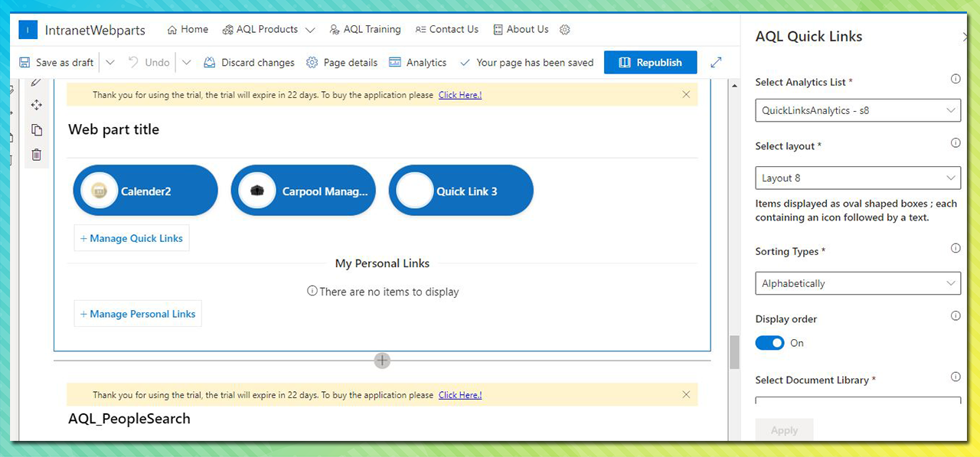Viewport: 980px width, 457px height.
Task: Click the edit web part pencil icon
Action: 37,82
